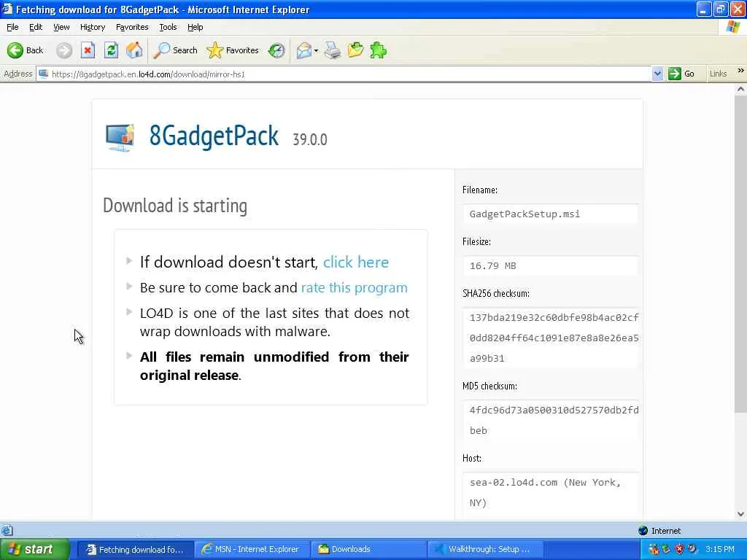
Task: Click the GadgetPackSetup.msi filename field
Action: point(550,214)
